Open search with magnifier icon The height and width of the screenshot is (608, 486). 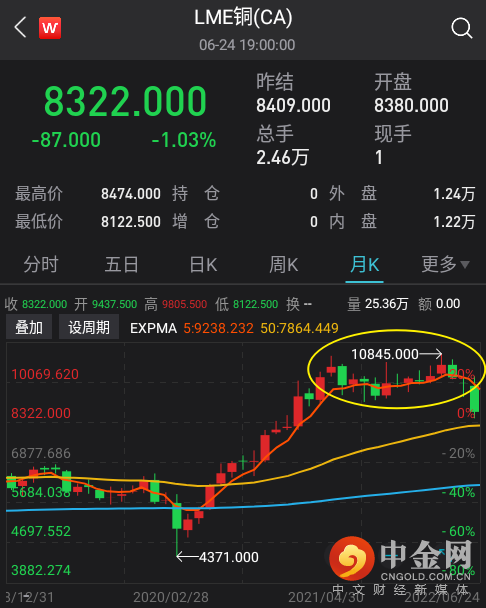coord(462,28)
